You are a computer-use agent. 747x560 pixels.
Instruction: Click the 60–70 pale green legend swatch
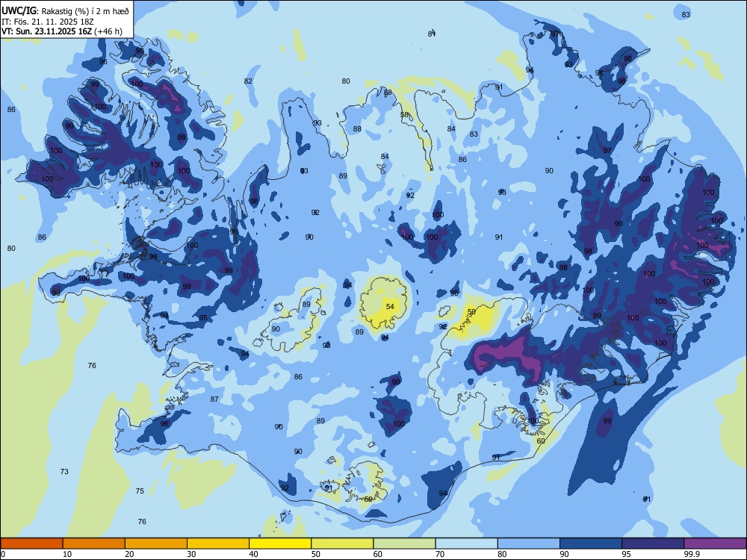[404, 544]
